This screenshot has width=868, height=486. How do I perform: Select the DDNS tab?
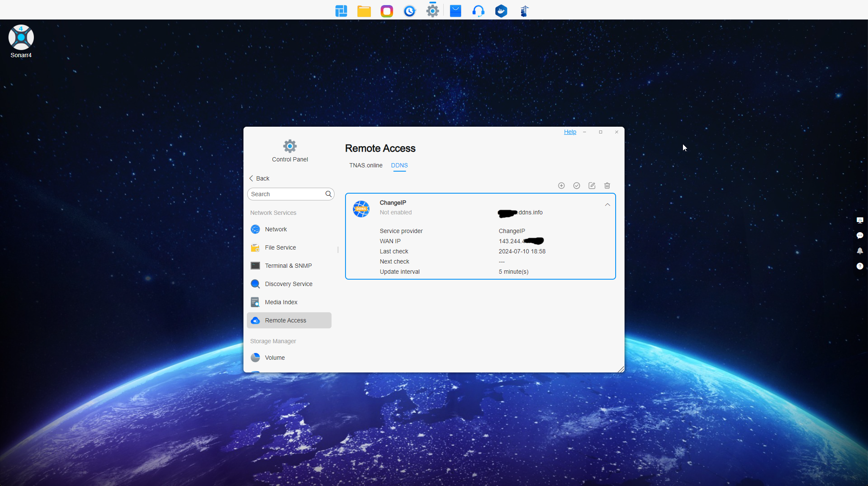coord(399,165)
